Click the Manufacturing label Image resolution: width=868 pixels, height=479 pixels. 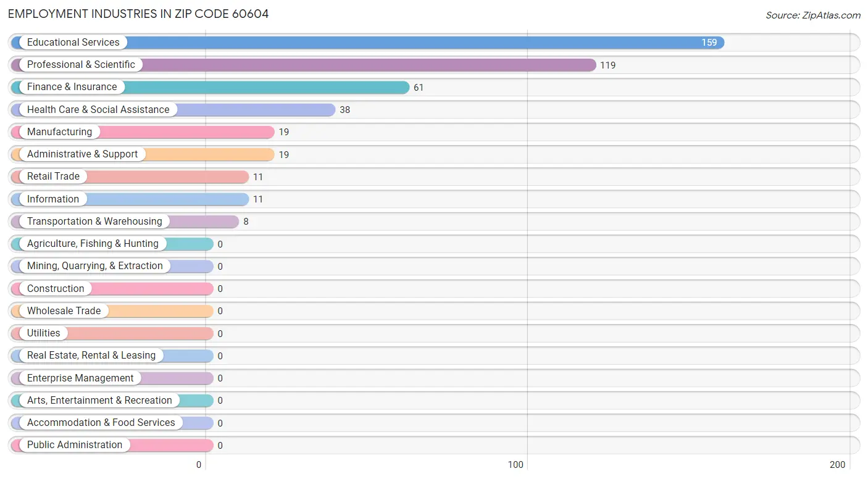[59, 132]
